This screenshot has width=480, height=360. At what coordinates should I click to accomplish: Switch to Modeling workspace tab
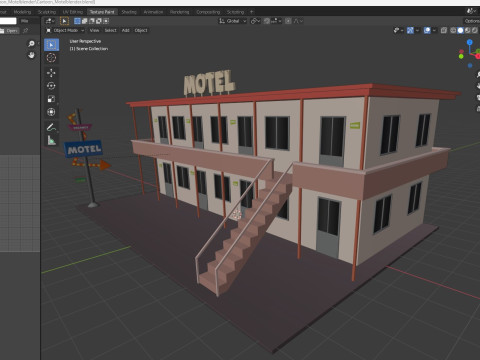(x=22, y=12)
